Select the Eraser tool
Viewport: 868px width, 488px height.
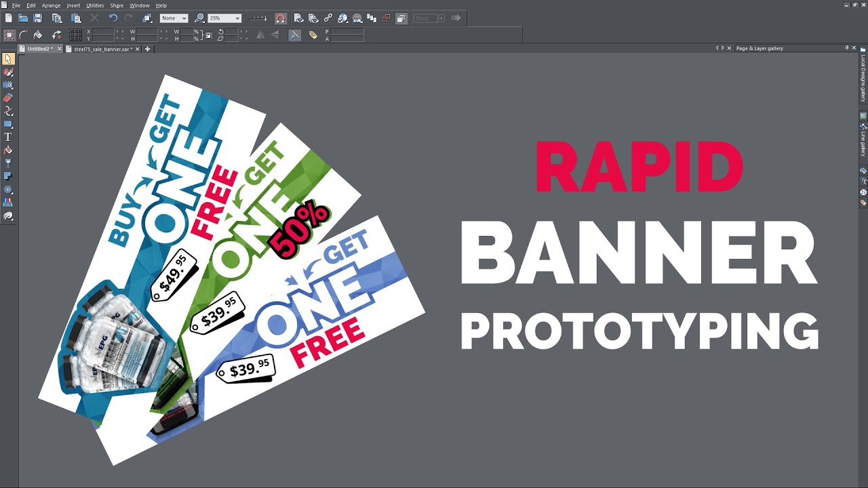tap(8, 98)
